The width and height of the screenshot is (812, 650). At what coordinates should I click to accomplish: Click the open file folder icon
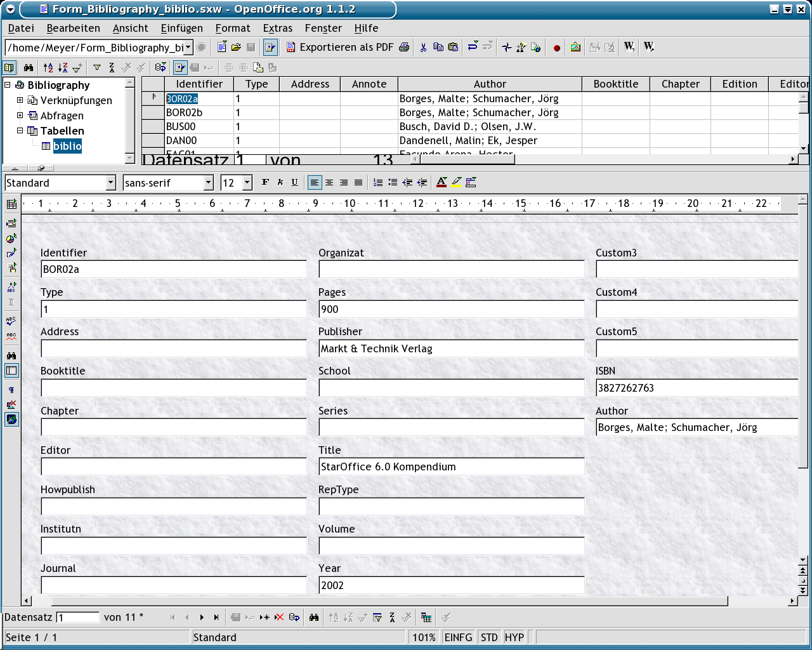[x=236, y=47]
